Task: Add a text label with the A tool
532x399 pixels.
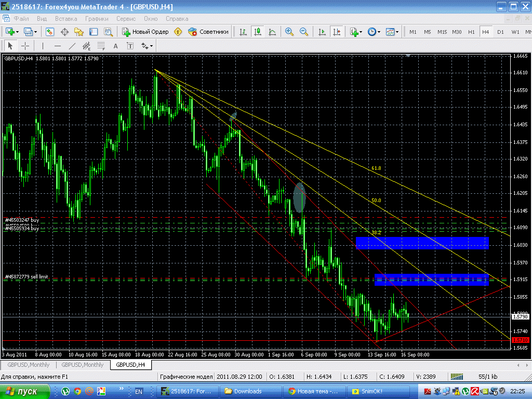Action: [x=116, y=46]
